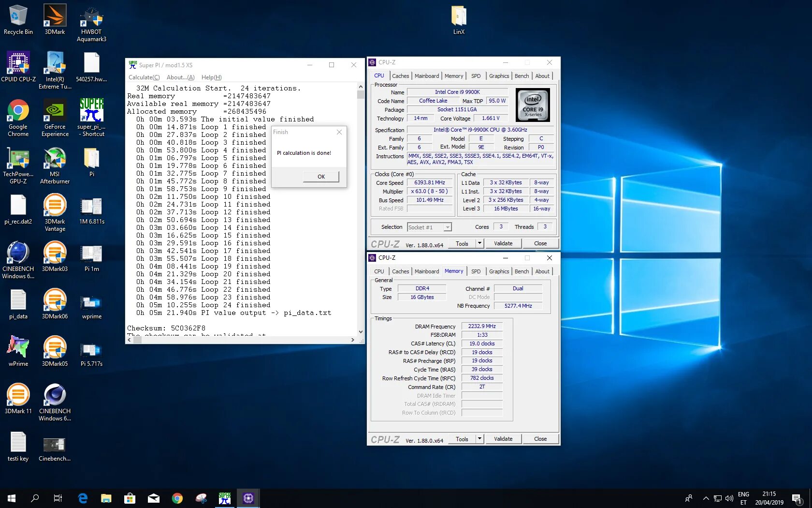The image size is (812, 508).
Task: Launch Google Chrome desktop shortcut
Action: pos(18,118)
